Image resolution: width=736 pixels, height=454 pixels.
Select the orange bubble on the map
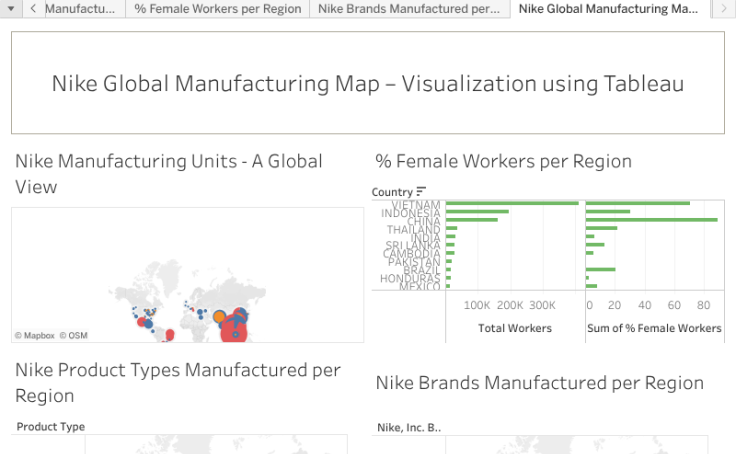[219, 317]
